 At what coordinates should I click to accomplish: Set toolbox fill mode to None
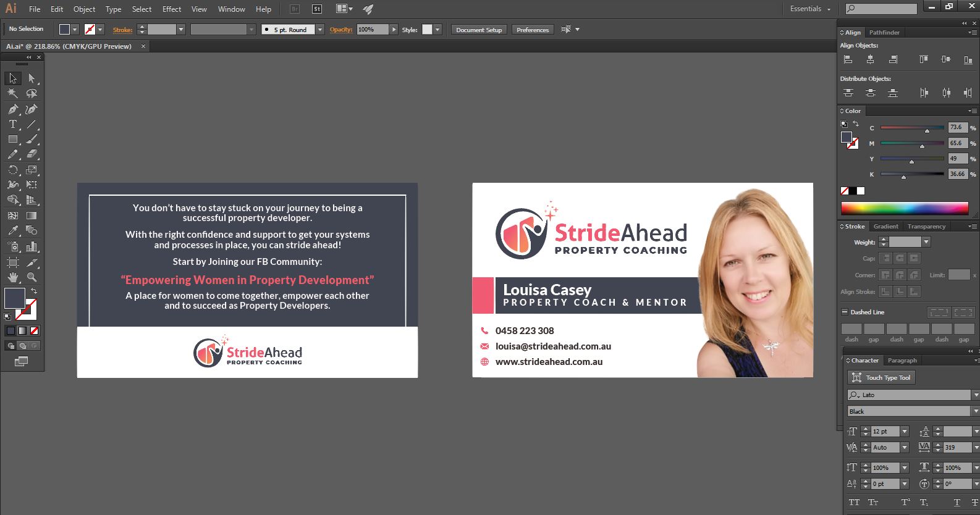click(x=35, y=330)
